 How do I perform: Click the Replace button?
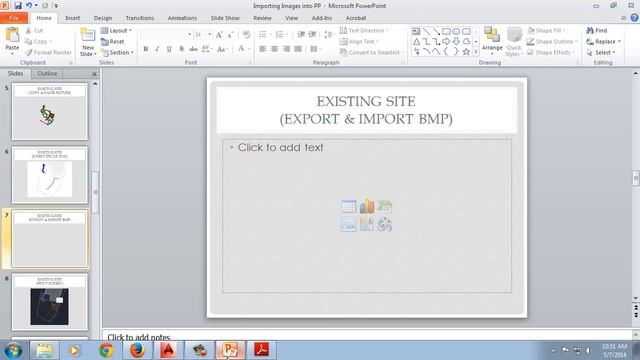click(603, 42)
